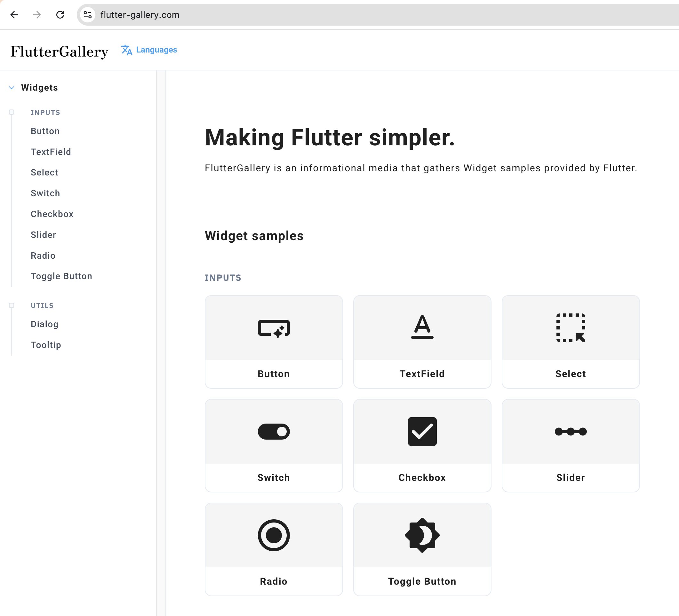The width and height of the screenshot is (679, 616).
Task: Toggle the UTILS group marker
Action: 12,306
